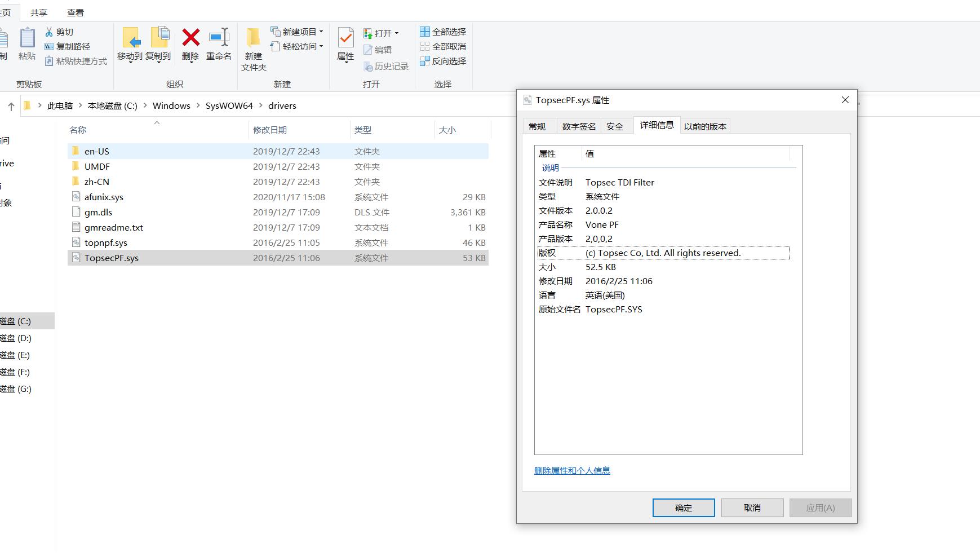Create a new folder (新建文件夹) via the ribbon
The image size is (980, 556).
pyautogui.click(x=254, y=50)
